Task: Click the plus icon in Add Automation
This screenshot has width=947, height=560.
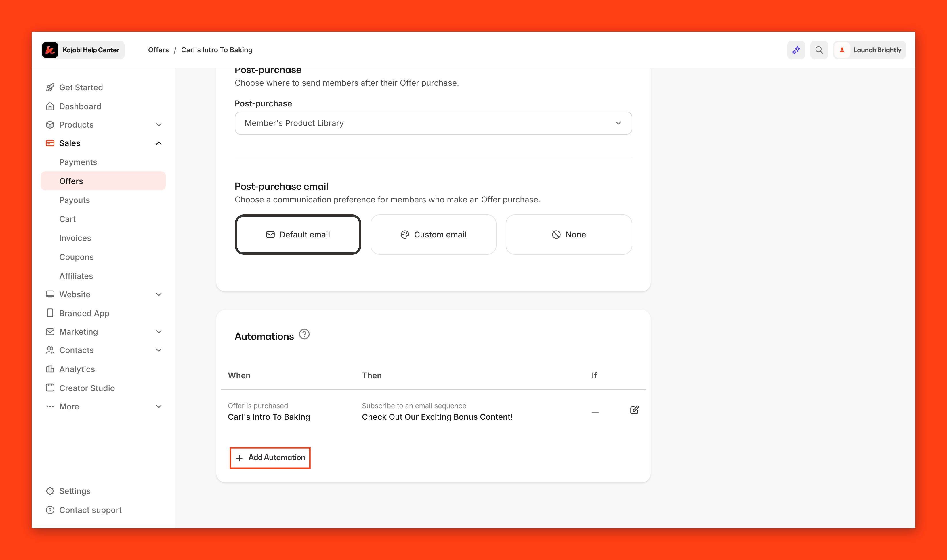Action: (239, 458)
